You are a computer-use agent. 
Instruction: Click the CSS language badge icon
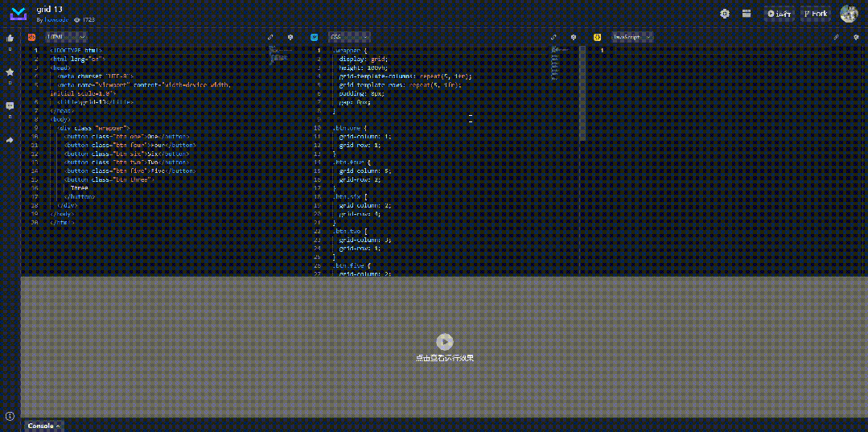(x=315, y=37)
